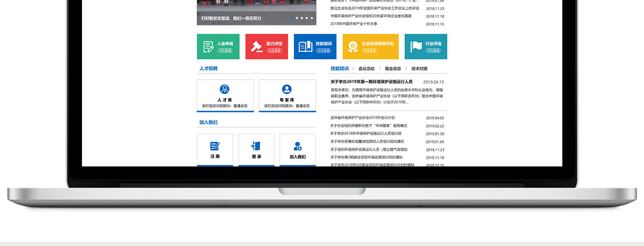Click 点击查看 button on 入会申请 tile
Image resolution: width=644 pixels, height=246 pixels.
pos(225,50)
